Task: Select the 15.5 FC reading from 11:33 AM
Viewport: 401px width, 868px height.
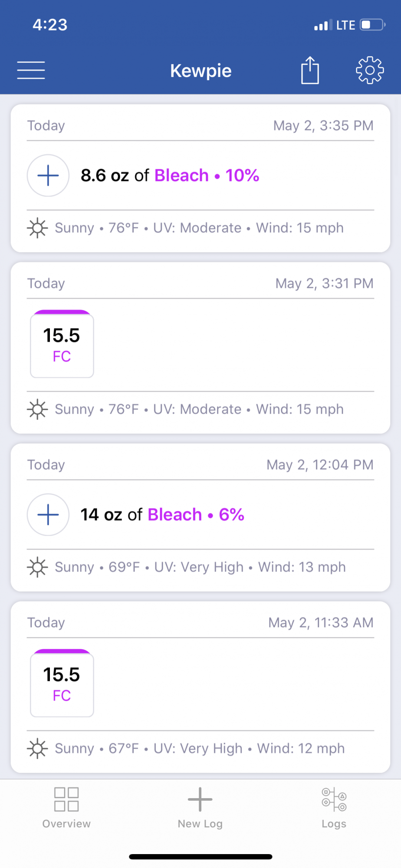Action: (62, 683)
